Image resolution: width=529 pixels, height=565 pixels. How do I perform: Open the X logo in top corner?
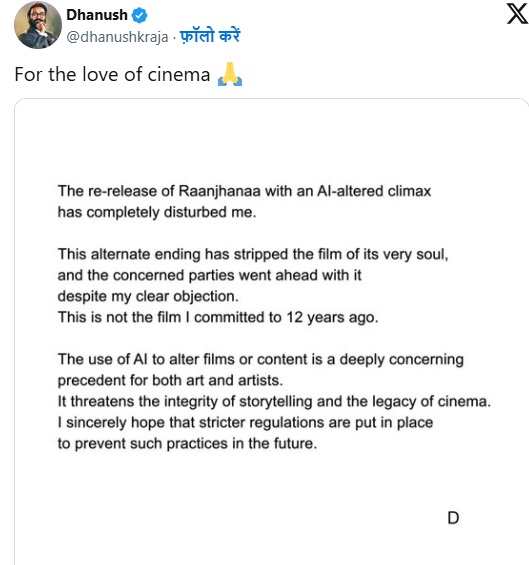[517, 13]
